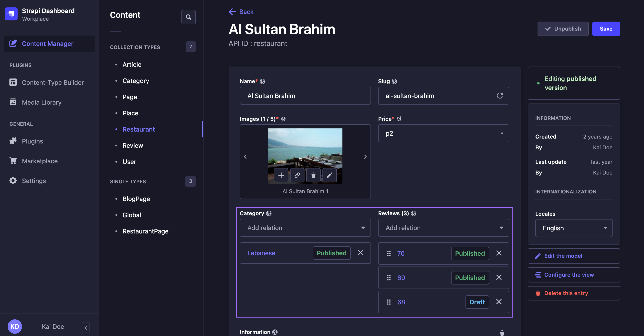The width and height of the screenshot is (644, 336).
Task: Click the drag handle icon on review 70
Action: pyautogui.click(x=388, y=253)
